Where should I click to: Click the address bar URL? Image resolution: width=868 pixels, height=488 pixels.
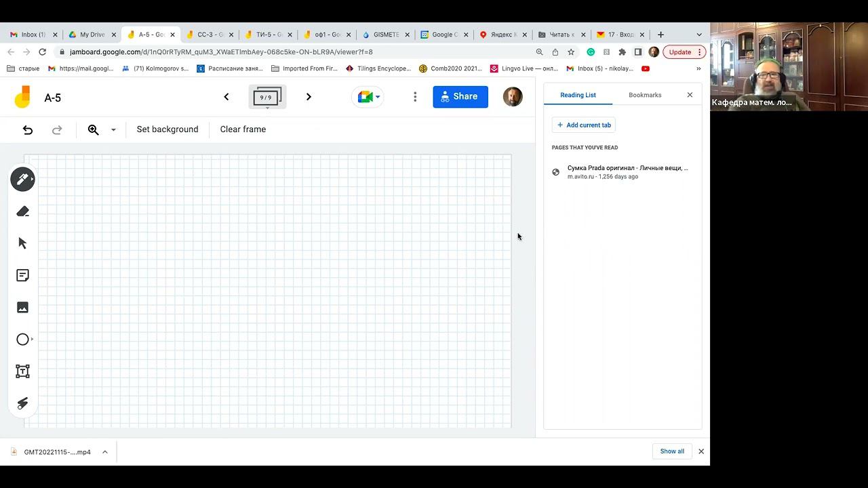click(x=221, y=52)
